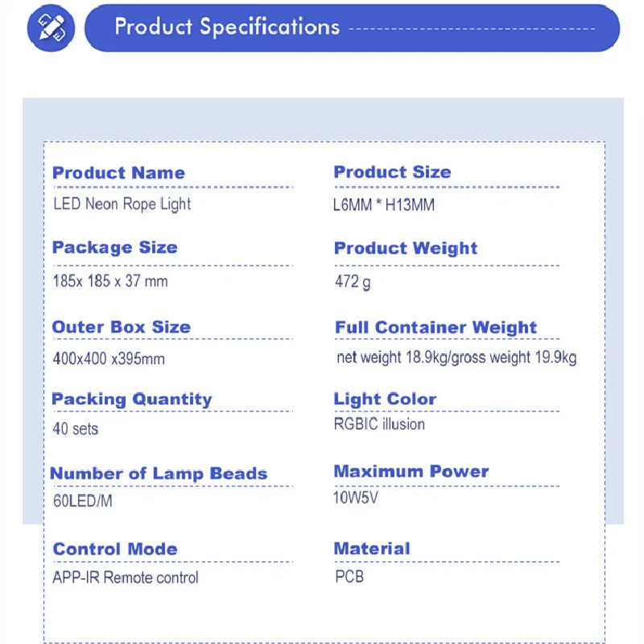Screen dimensions: 644x644
Task: Click the 472 g weight value
Action: [353, 282]
